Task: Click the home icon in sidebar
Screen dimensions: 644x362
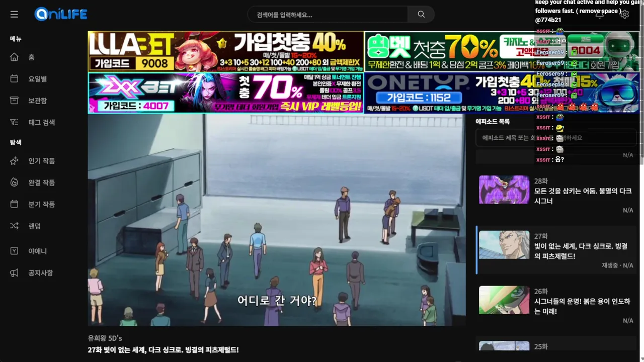Action: click(x=14, y=57)
